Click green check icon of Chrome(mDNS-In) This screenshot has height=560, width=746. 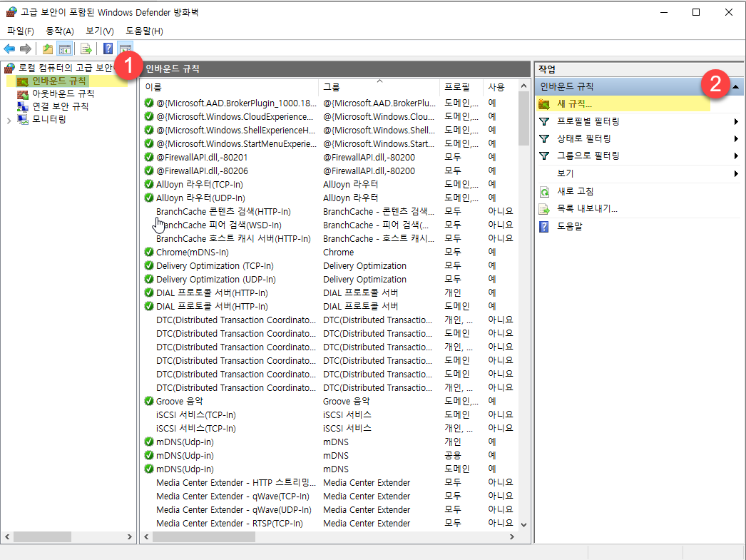(x=149, y=252)
